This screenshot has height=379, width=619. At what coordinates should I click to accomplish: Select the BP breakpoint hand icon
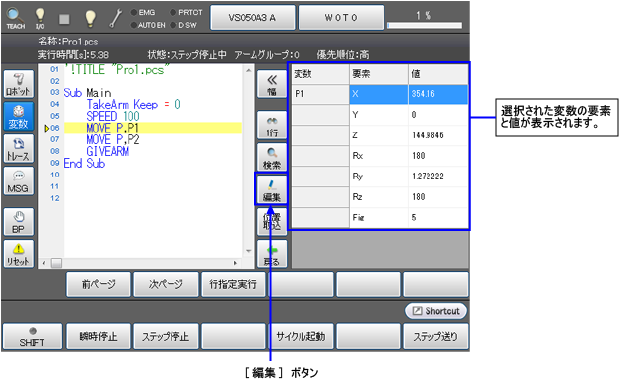click(x=19, y=222)
